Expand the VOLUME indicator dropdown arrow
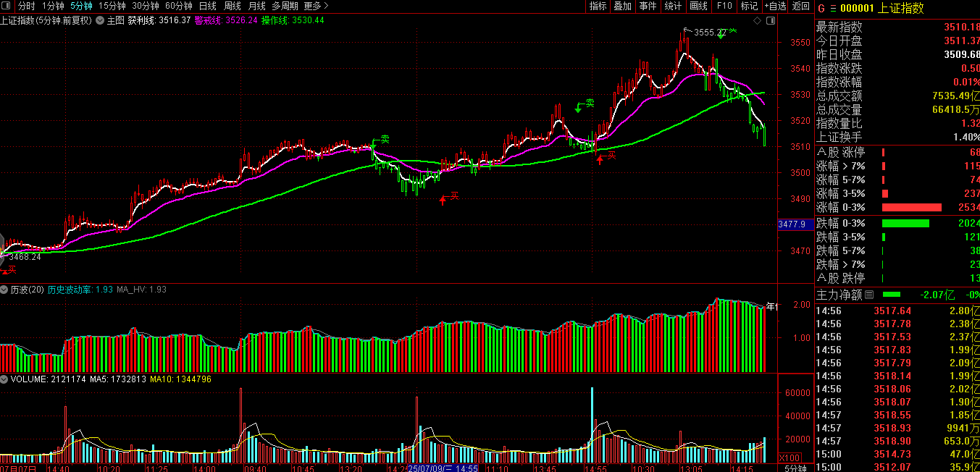This screenshot has height=472, width=980. coord(4,379)
